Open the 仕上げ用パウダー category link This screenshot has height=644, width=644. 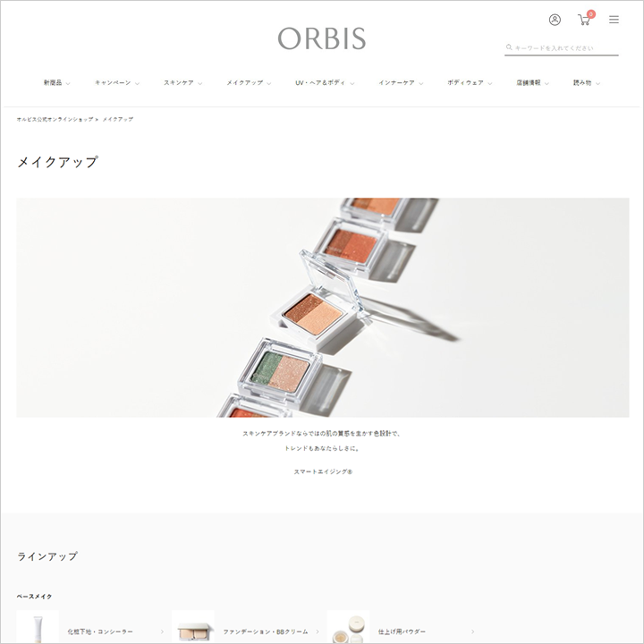[x=402, y=631]
